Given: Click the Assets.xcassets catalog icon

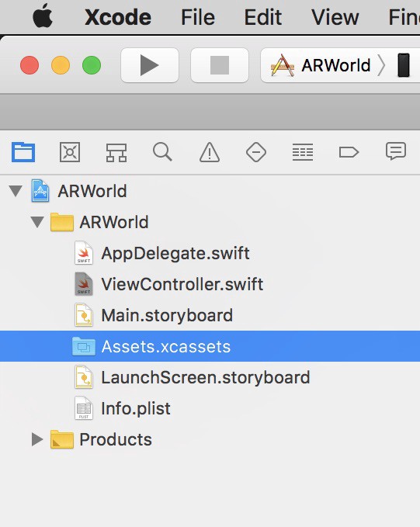Looking at the screenshot, I should (x=83, y=346).
